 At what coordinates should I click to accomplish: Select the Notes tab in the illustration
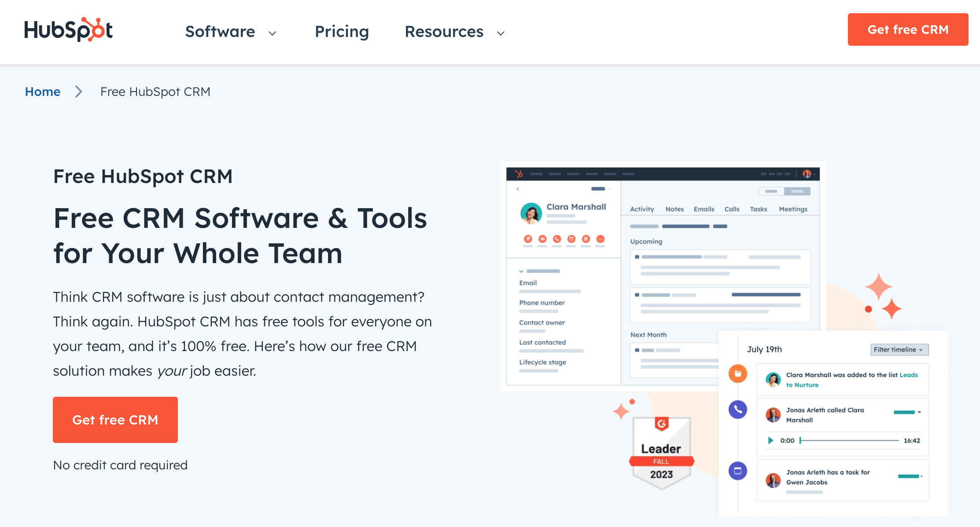[x=674, y=209]
